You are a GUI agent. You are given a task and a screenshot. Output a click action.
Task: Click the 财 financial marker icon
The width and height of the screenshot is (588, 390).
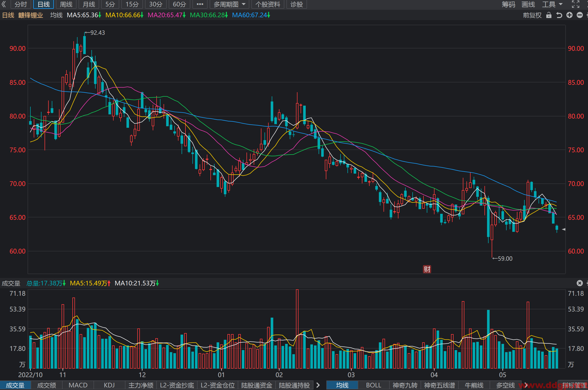tap(427, 269)
